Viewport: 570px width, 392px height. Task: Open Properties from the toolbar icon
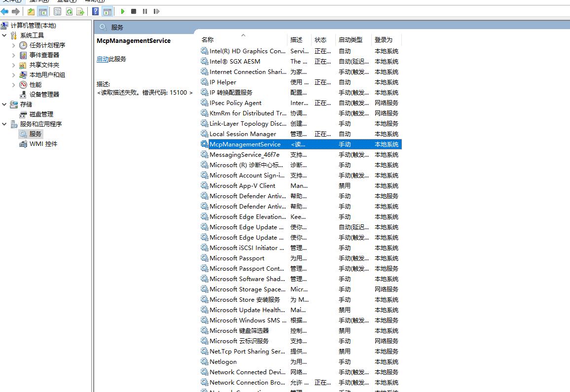click(57, 12)
